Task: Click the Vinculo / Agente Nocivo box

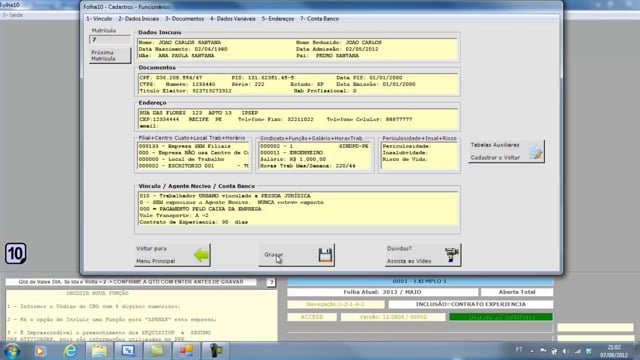Action: coord(298,209)
